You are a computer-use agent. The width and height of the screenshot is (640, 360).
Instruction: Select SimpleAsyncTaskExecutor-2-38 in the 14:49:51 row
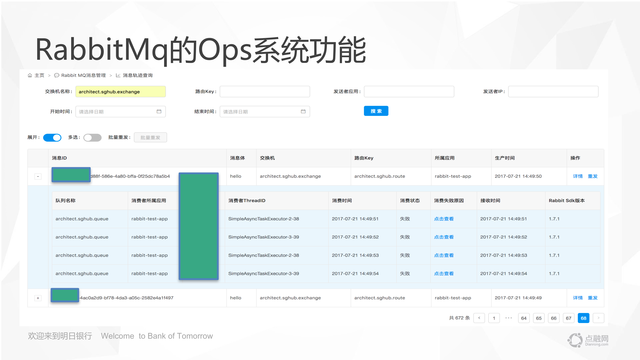[x=264, y=219]
